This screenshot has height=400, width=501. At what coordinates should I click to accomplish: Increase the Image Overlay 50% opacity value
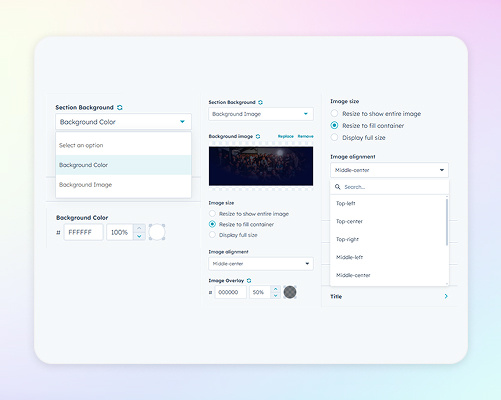tap(276, 289)
